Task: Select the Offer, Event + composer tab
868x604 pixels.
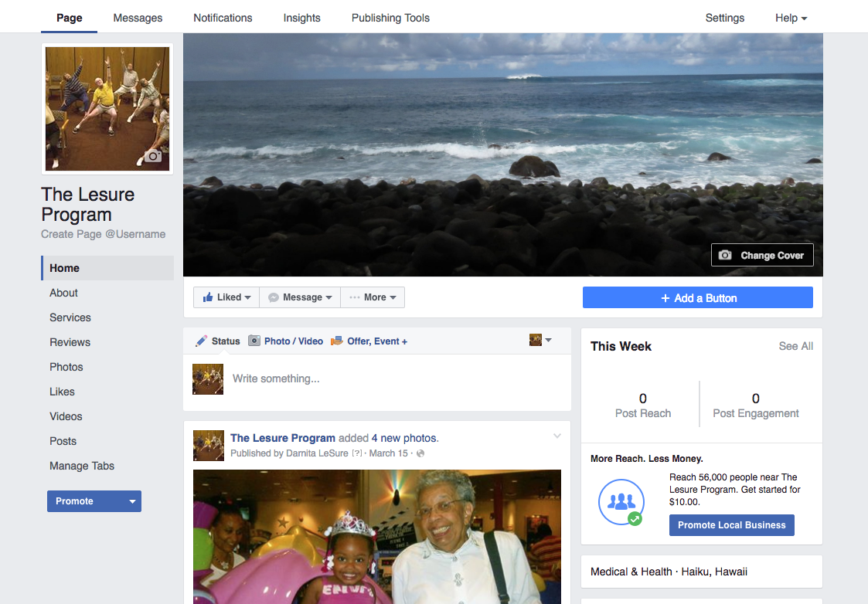Action: [369, 341]
